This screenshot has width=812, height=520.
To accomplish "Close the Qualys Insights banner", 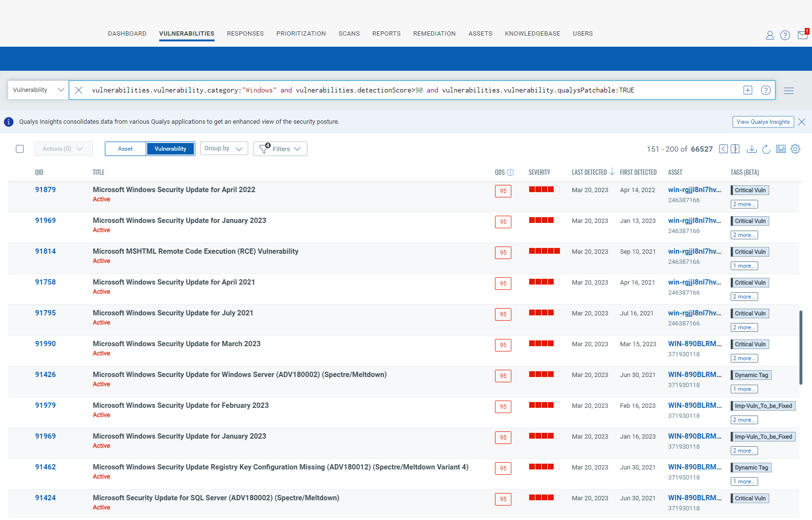I will click(802, 122).
